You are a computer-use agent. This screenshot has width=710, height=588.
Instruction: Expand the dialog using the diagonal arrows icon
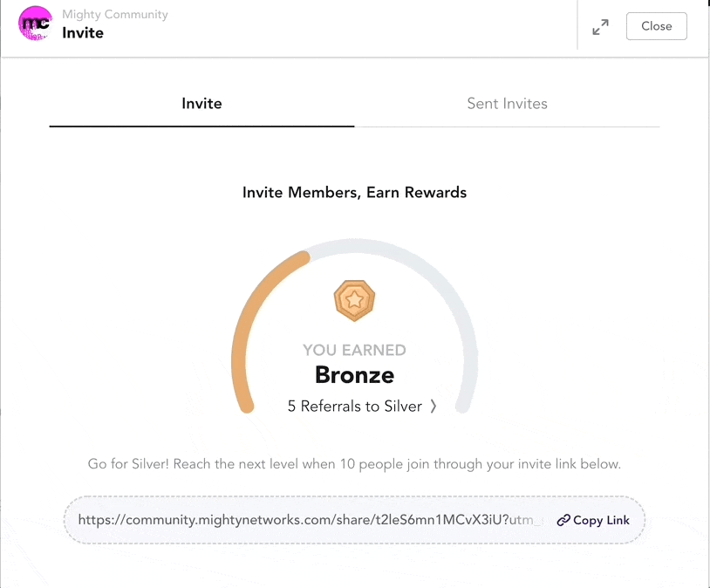(x=600, y=26)
